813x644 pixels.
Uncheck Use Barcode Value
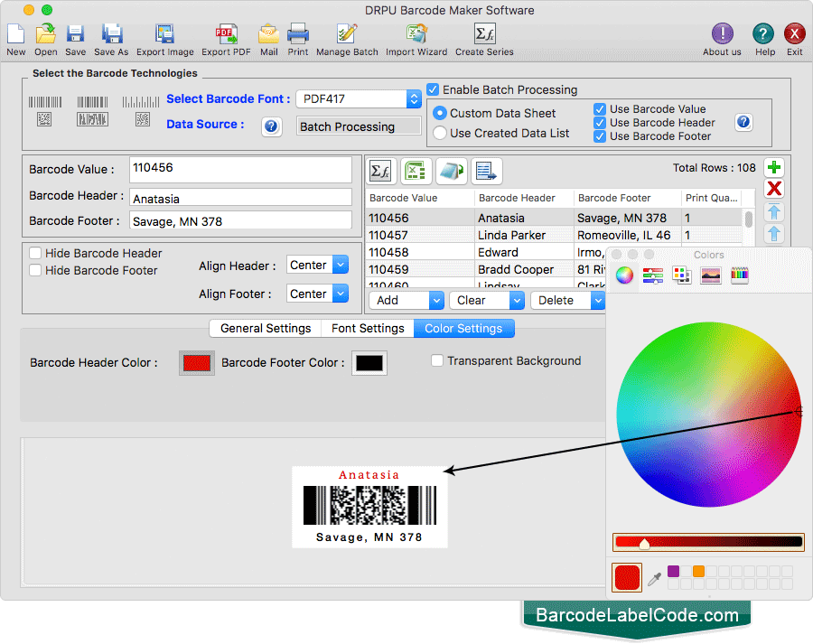(600, 109)
